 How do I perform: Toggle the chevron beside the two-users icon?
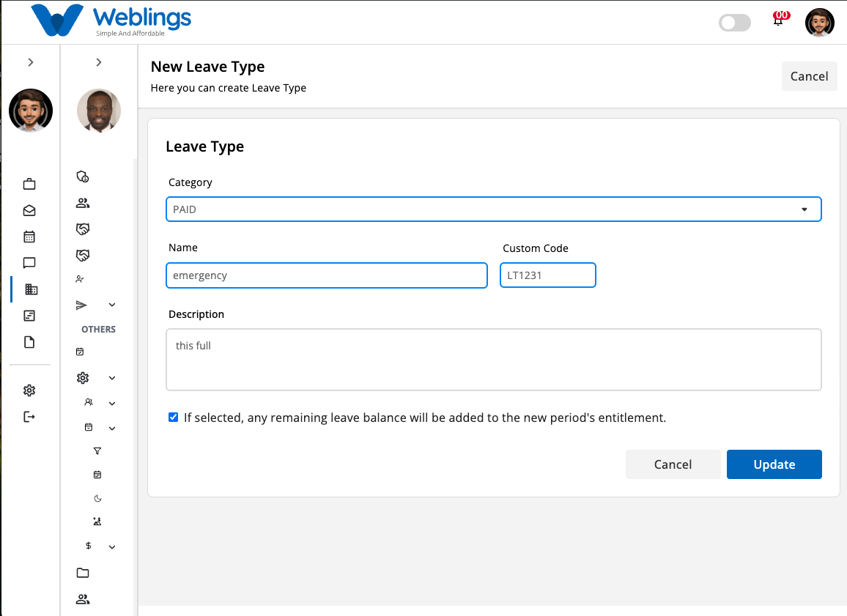point(112,404)
